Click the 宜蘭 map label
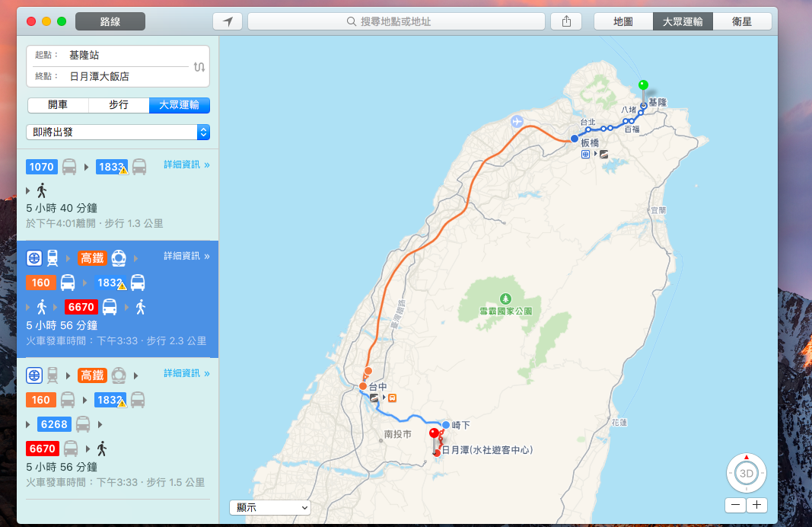Screen dimensions: 812x527 tap(659, 210)
